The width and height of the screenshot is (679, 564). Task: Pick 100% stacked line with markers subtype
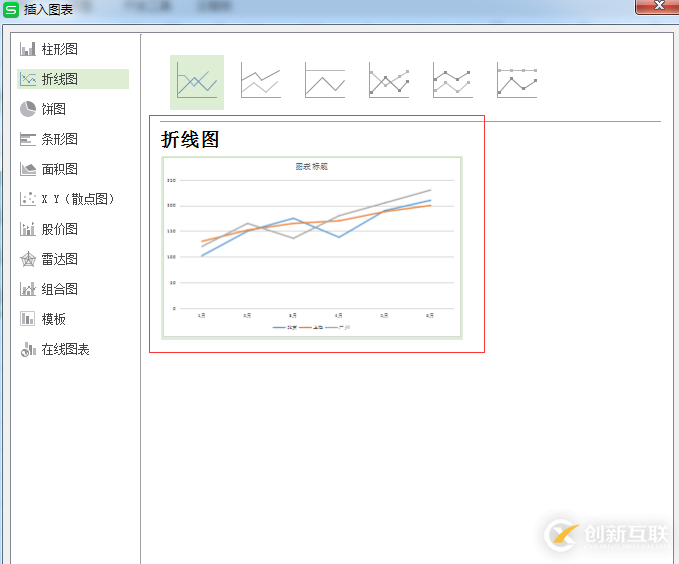517,82
